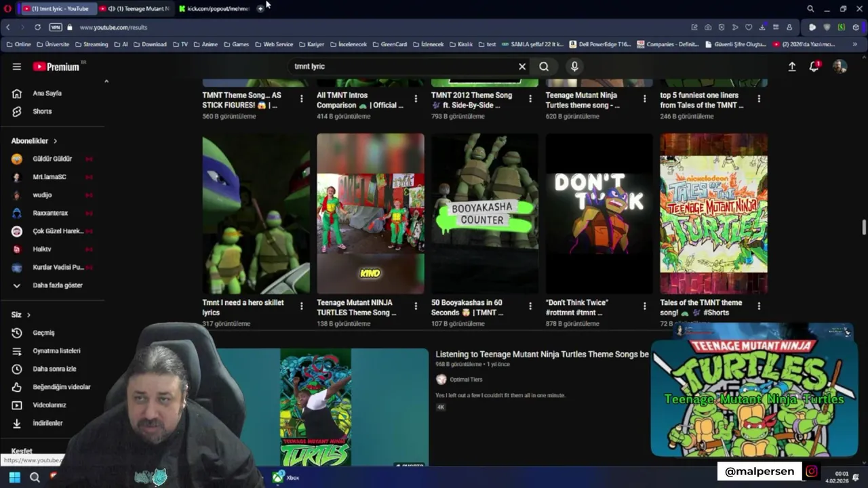
Task: Switch to the 'Teenage Mutant N' browser tab
Action: (x=135, y=9)
